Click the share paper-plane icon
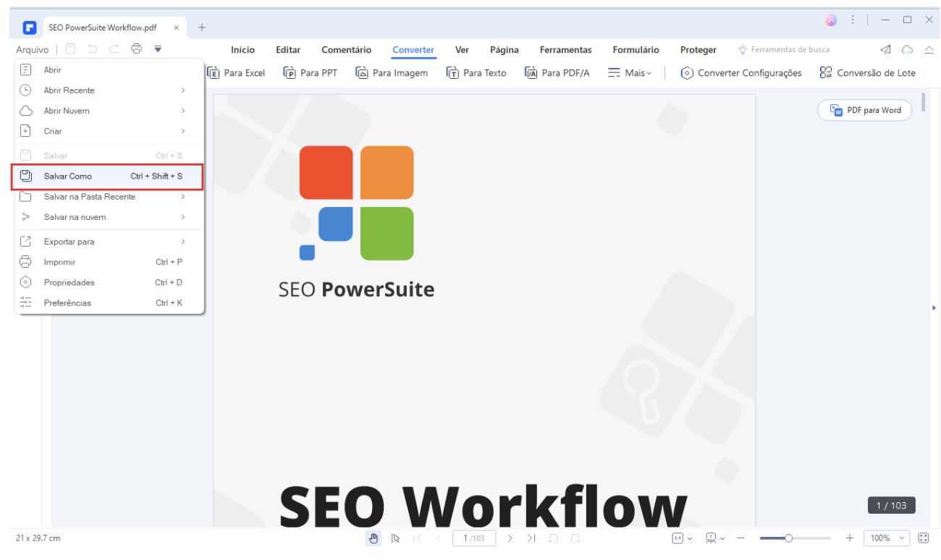This screenshot has height=560, width=941. point(885,50)
